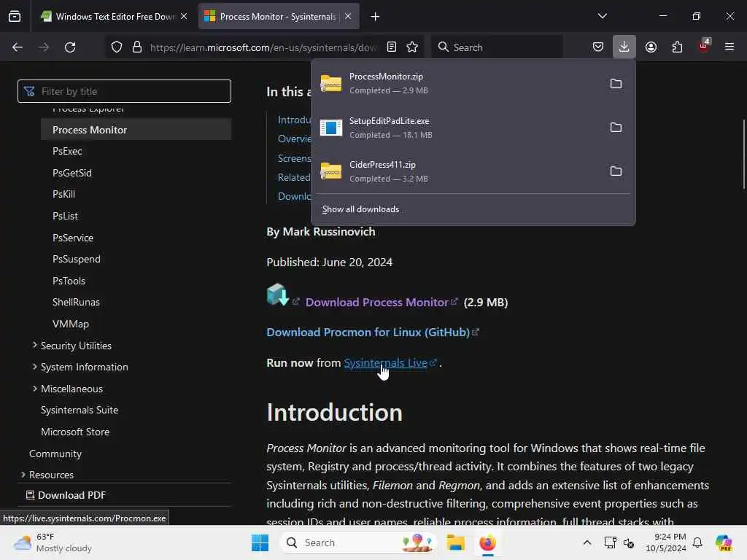
Task: Open Firefox account icon
Action: [x=651, y=47]
